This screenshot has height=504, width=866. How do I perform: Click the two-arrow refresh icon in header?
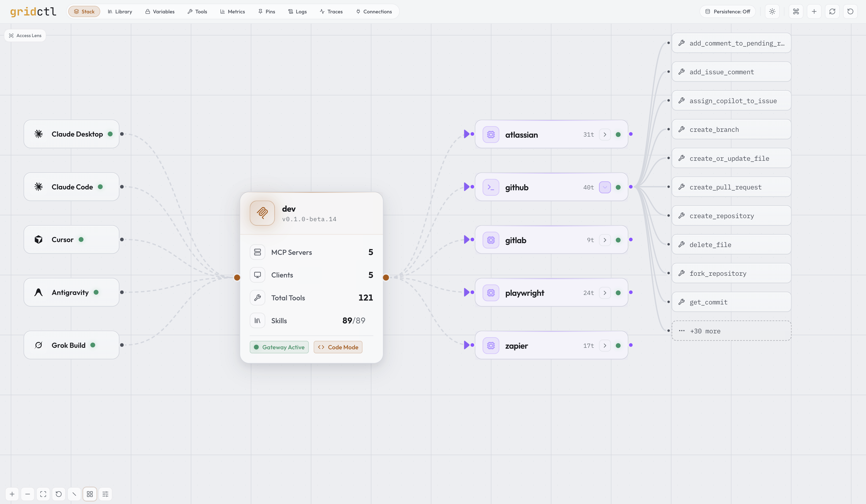[x=832, y=12]
